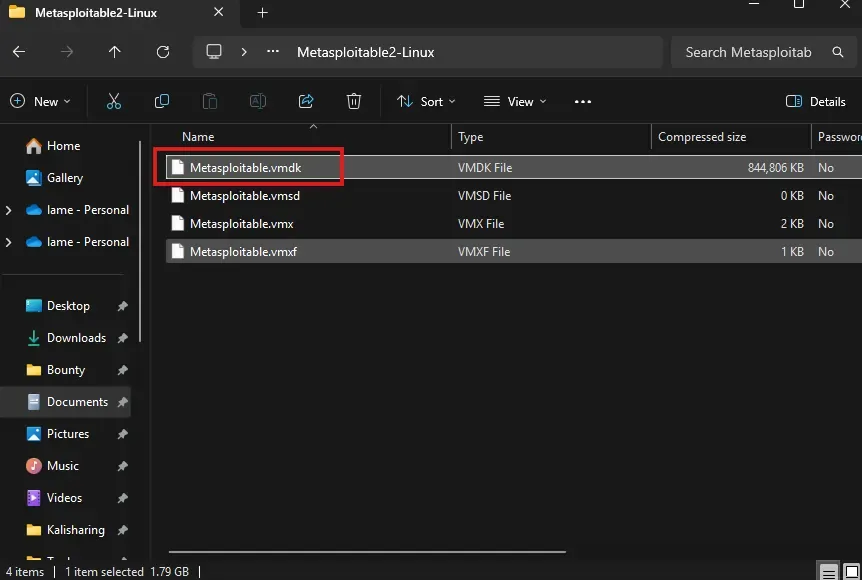Screen dimensions: 862x580
Task: Toggle the Details pane
Action: (x=816, y=102)
